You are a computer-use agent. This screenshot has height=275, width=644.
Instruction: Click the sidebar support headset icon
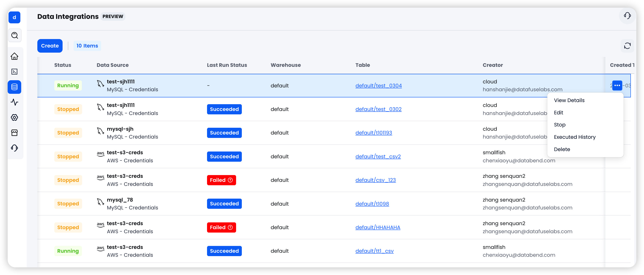click(14, 148)
